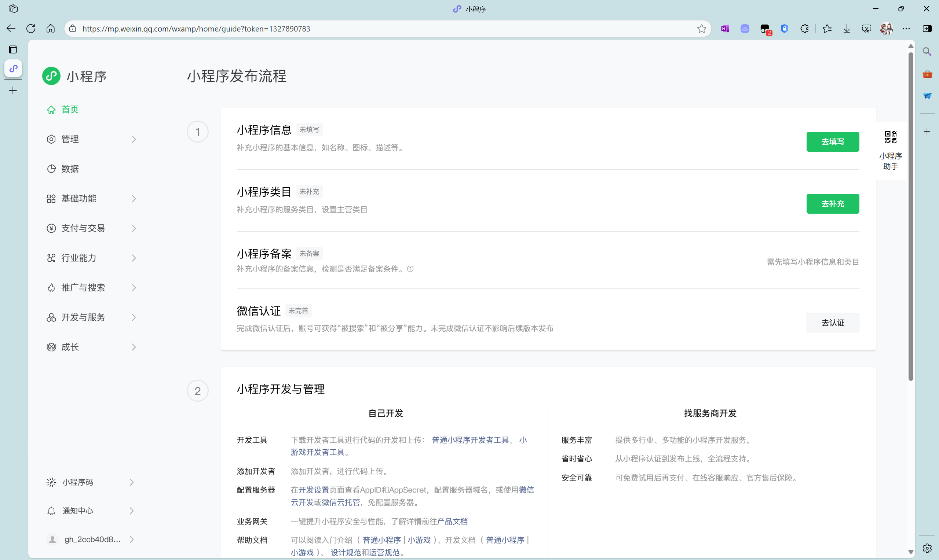Open the browser profile avatar
Viewport: 939px width, 560px height.
pyautogui.click(x=886, y=29)
